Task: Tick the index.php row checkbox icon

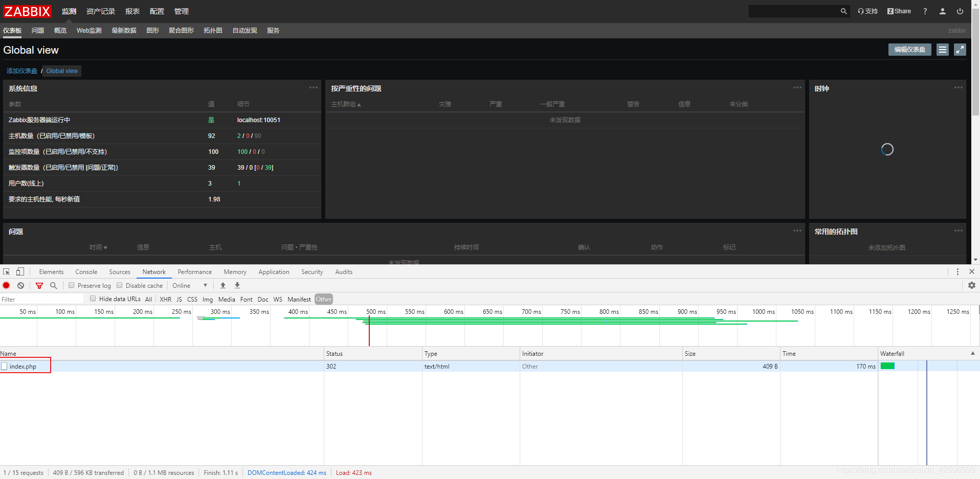Action: (x=4, y=367)
